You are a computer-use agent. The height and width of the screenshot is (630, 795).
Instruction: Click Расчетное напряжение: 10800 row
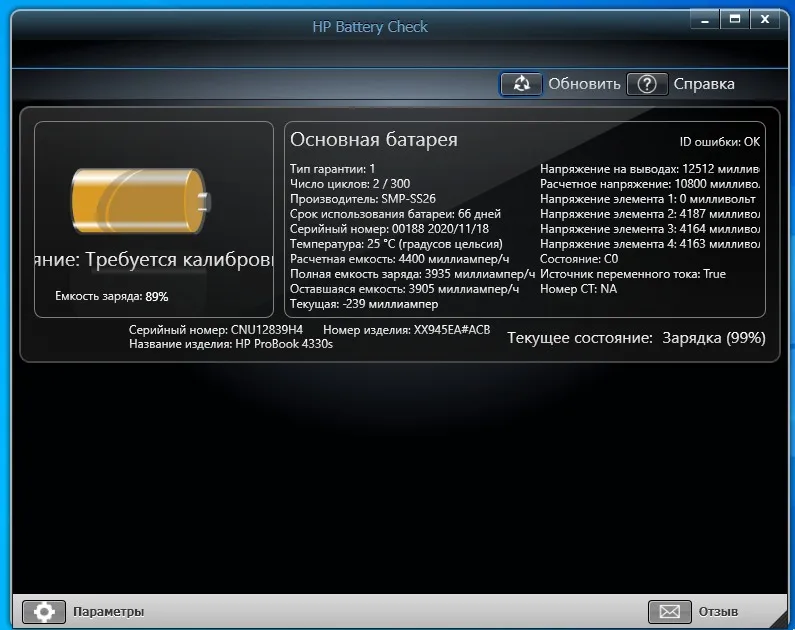pyautogui.click(x=650, y=183)
